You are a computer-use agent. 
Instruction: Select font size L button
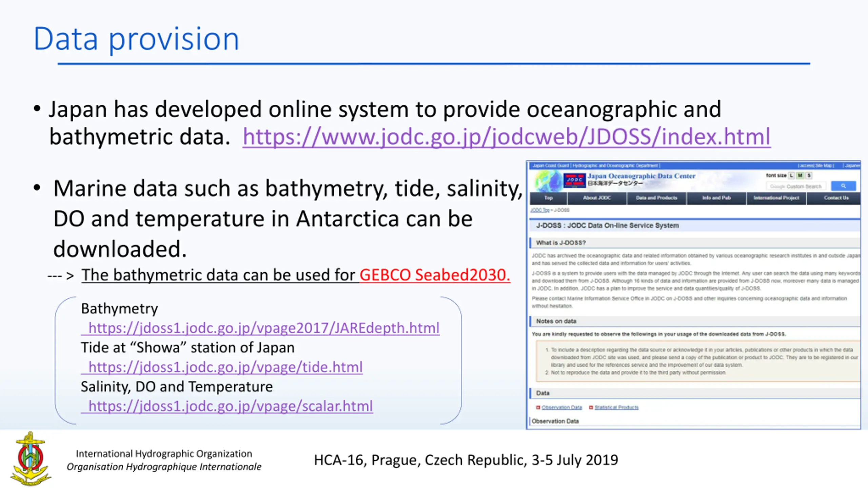(791, 176)
